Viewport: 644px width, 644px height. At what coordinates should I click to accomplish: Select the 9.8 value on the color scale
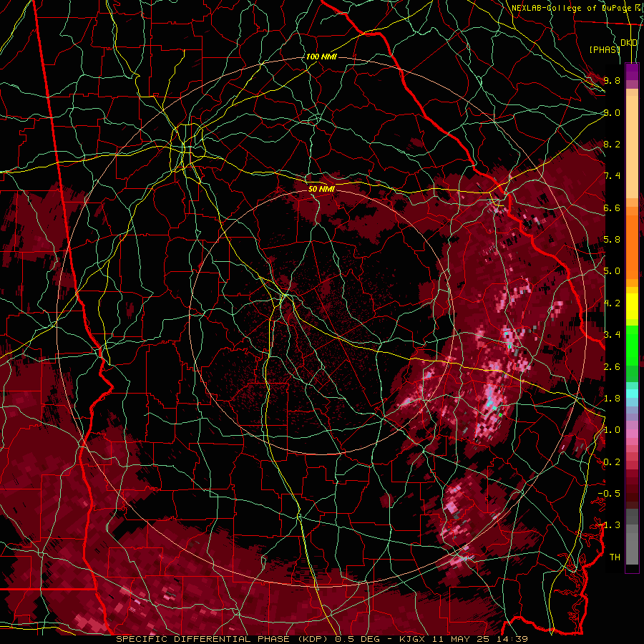click(612, 80)
